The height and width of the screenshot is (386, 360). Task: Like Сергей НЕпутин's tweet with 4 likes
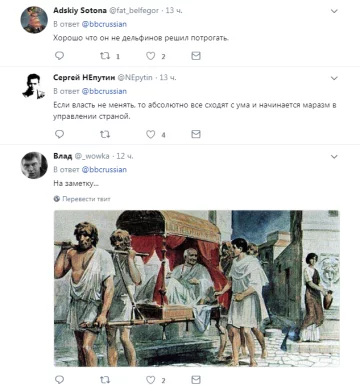pos(151,134)
